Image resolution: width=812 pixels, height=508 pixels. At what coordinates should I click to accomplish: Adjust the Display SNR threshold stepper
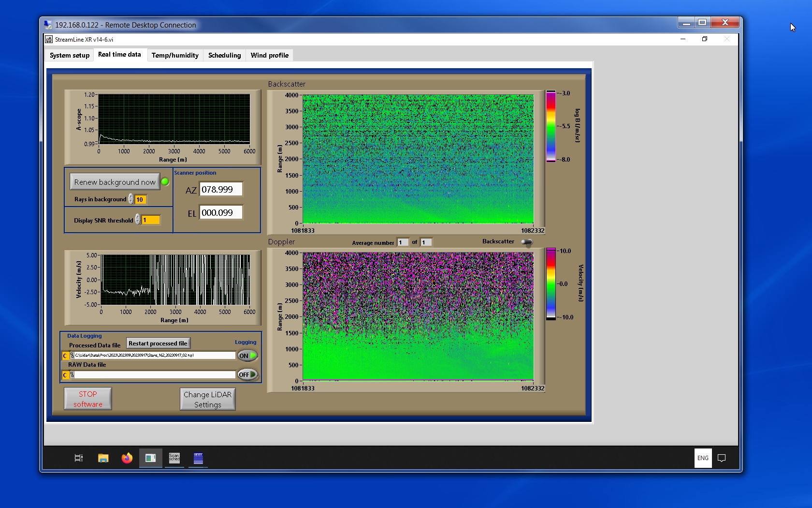[138, 220]
